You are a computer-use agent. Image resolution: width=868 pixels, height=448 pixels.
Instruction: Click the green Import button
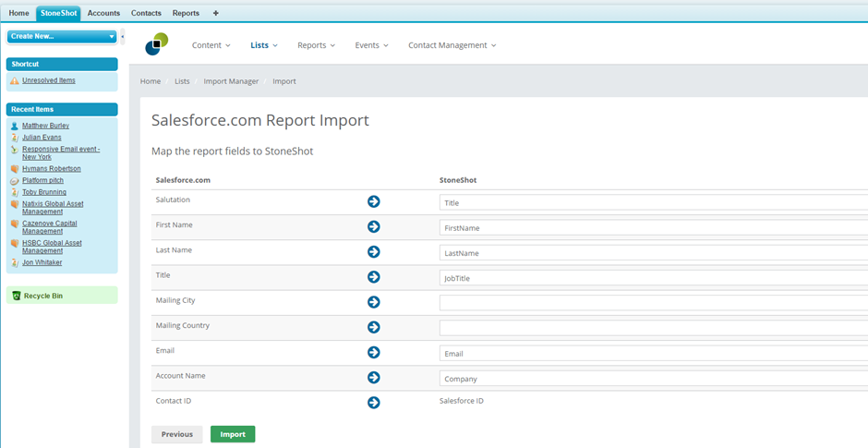(x=233, y=435)
